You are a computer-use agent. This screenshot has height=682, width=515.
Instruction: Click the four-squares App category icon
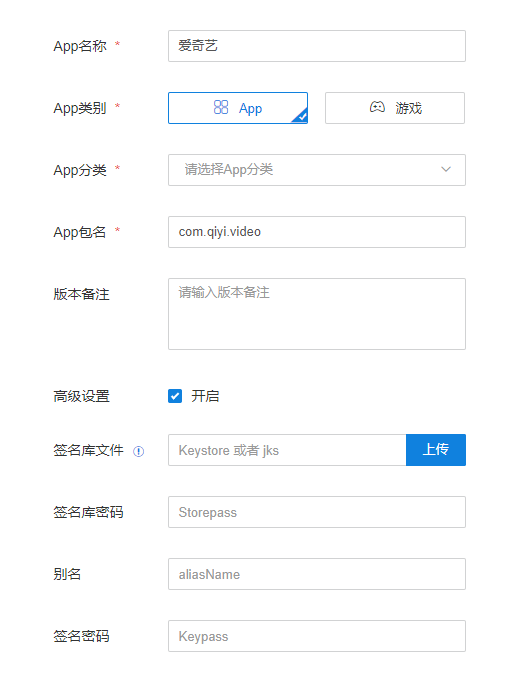(221, 107)
